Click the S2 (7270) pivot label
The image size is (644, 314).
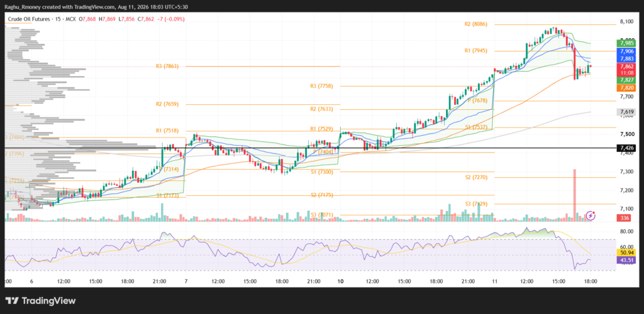[x=477, y=178]
